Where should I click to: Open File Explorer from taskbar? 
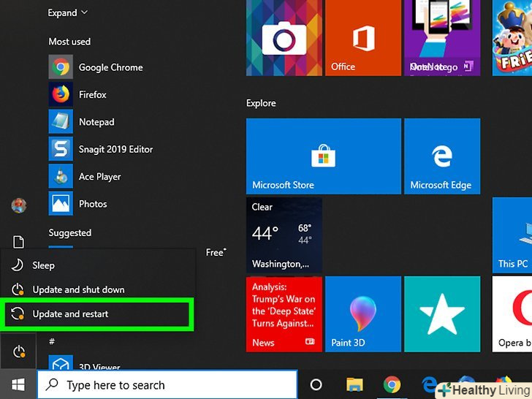354,384
